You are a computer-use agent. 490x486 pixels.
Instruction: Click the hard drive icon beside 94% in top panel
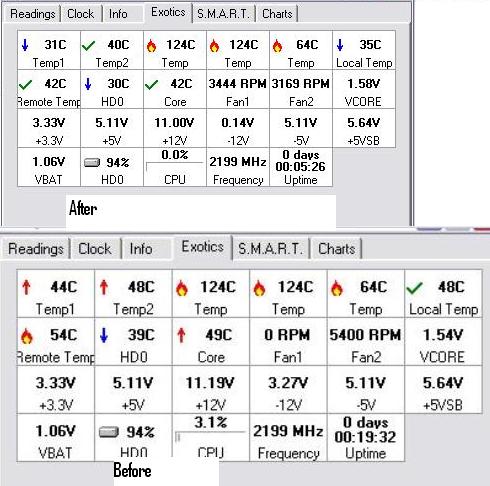tap(92, 163)
